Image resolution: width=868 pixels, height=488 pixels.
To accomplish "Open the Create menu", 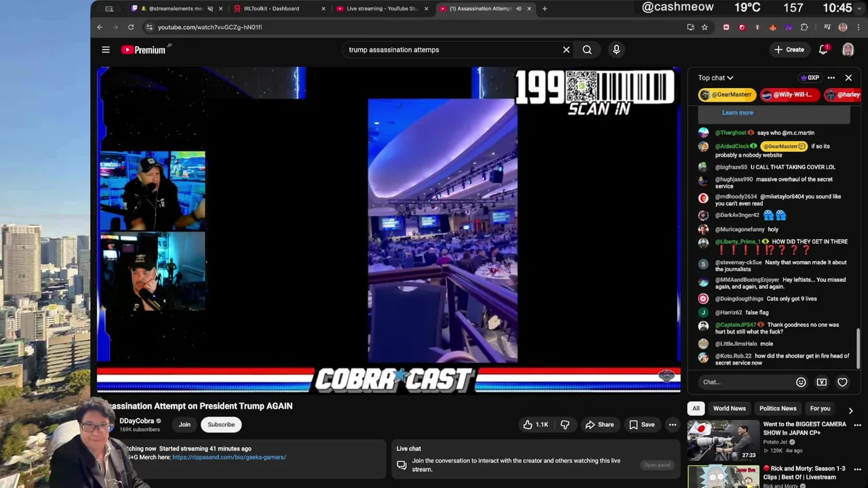I will click(789, 49).
